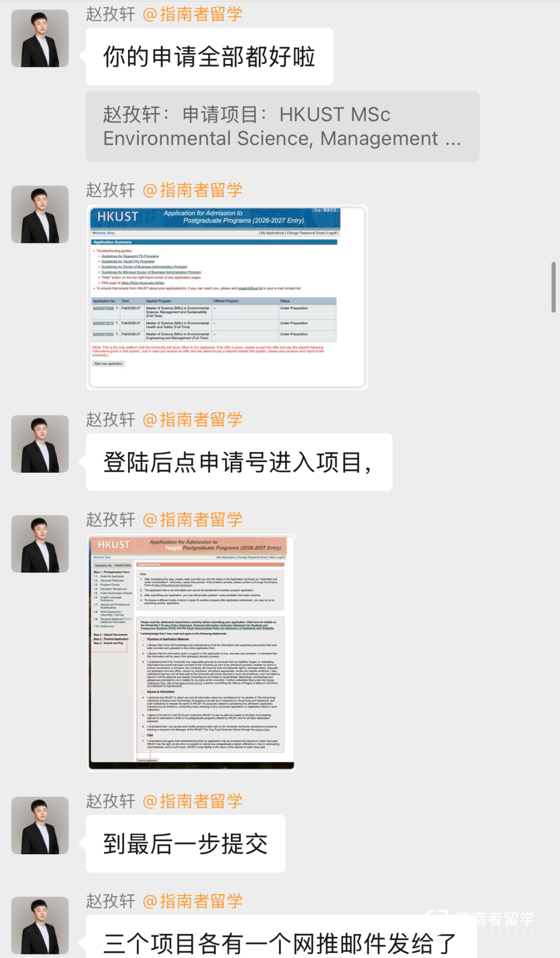Tap avatar beside "登陆后点申请号进入项目" message
Viewport: 560px width, 958px height.
40,444
